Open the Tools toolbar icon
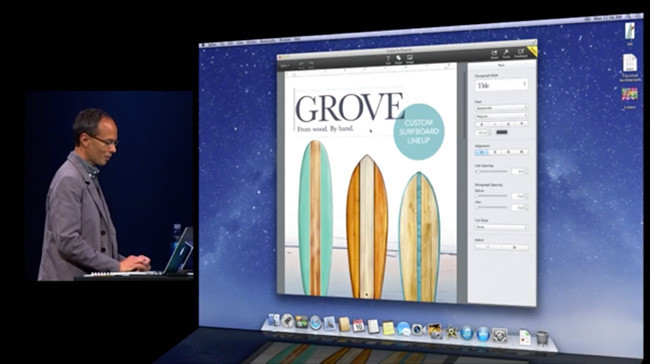The width and height of the screenshot is (650, 364). [x=506, y=53]
